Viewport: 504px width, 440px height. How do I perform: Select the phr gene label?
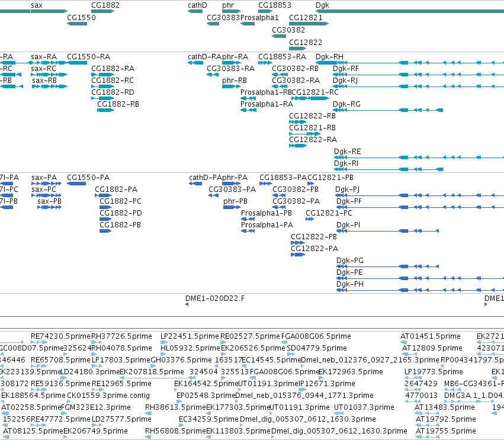[x=228, y=5]
